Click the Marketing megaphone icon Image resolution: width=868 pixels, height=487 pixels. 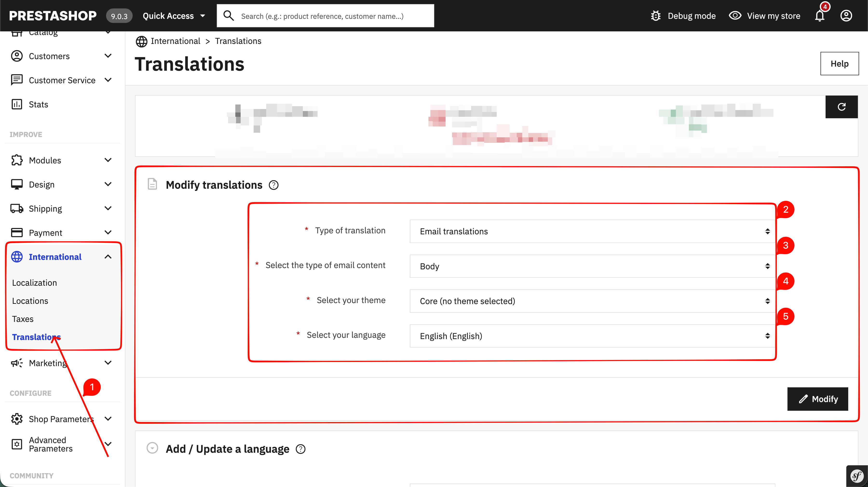click(17, 363)
